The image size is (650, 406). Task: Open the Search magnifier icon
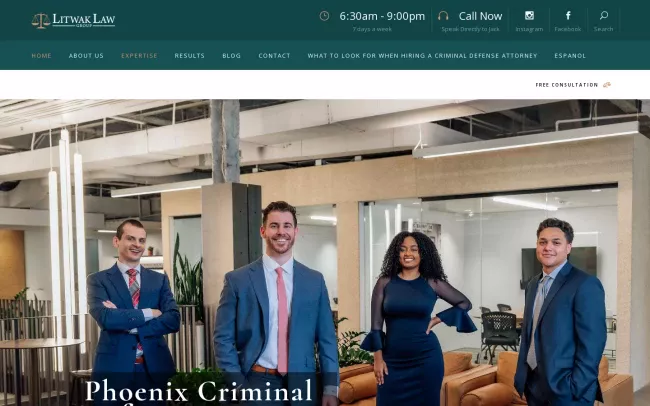[604, 15]
